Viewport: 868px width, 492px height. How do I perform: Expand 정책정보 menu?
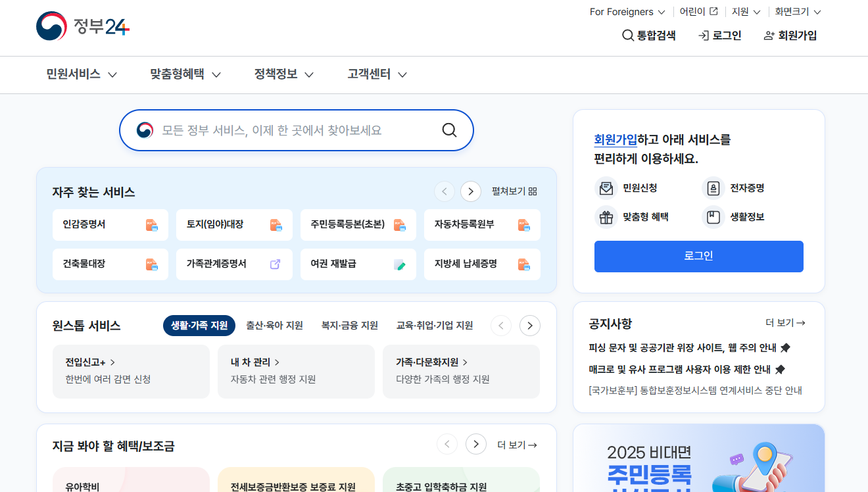point(284,74)
